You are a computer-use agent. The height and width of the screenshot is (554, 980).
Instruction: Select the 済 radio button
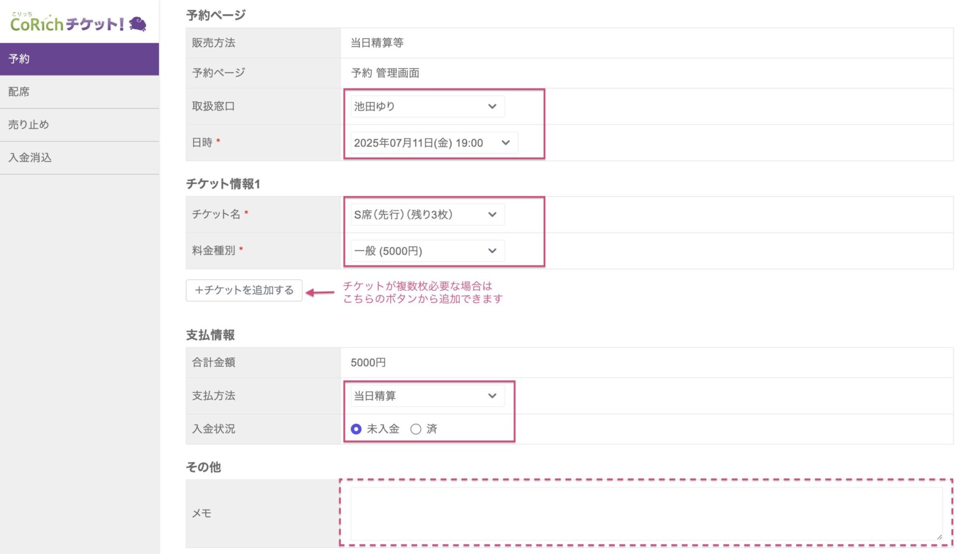(x=416, y=429)
